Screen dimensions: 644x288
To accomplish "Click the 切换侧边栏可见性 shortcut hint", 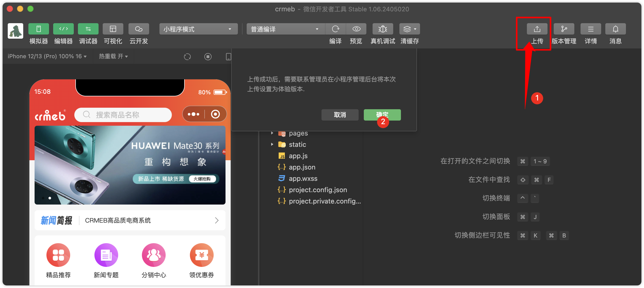I will [482, 235].
